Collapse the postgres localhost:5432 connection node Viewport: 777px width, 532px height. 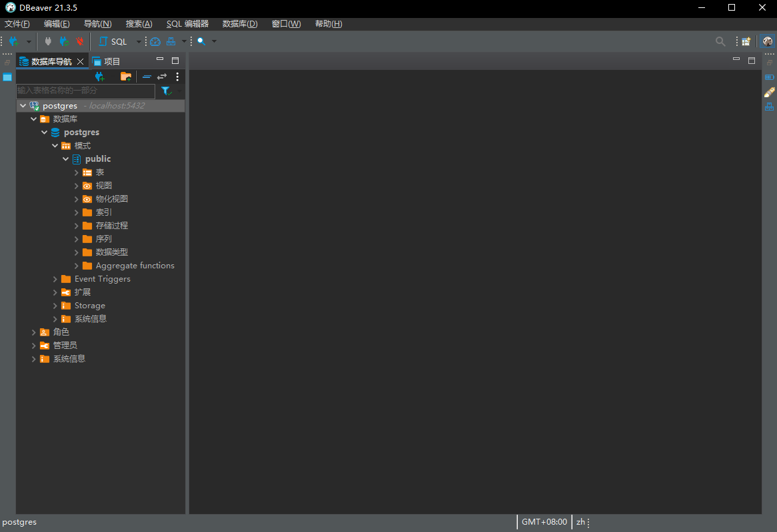click(x=23, y=105)
